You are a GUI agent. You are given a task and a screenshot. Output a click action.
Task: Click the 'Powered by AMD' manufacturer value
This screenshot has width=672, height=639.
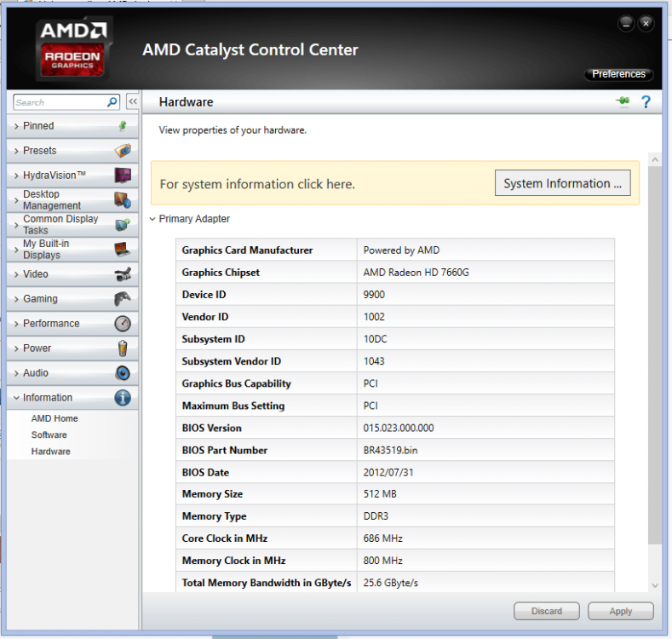[x=401, y=250]
